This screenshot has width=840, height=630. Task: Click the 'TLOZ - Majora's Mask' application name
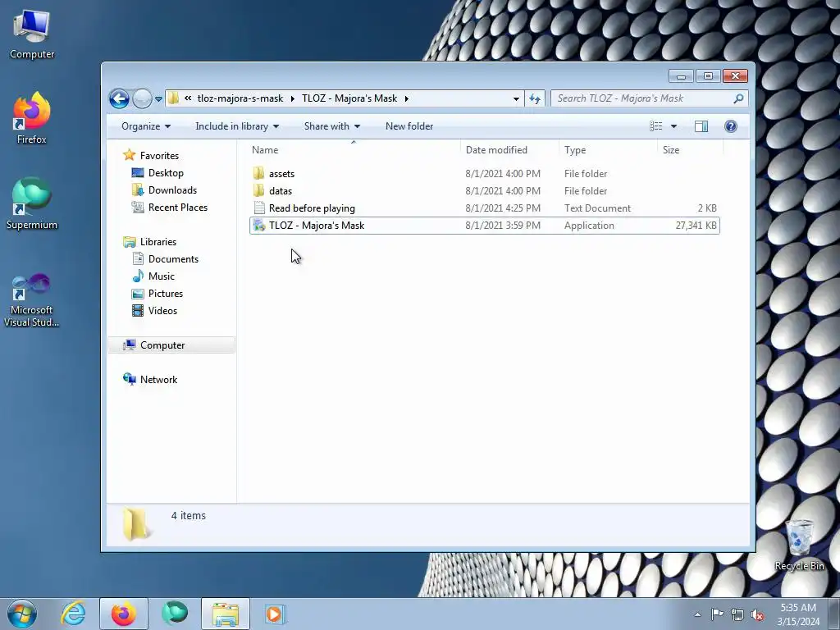tap(317, 226)
